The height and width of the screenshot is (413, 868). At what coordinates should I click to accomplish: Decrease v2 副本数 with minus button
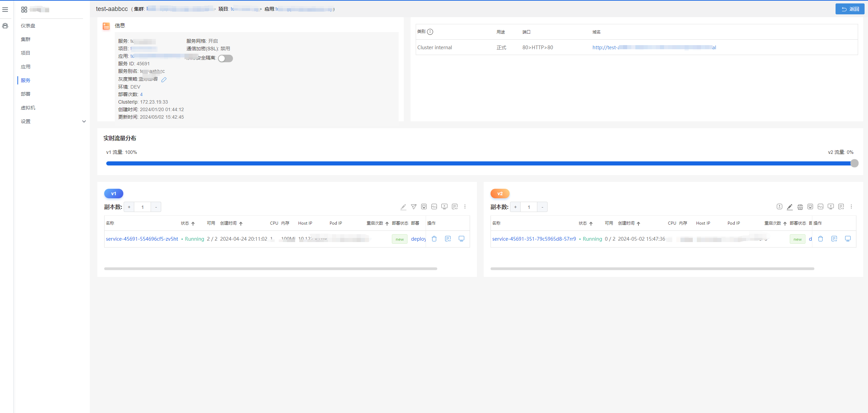(542, 207)
